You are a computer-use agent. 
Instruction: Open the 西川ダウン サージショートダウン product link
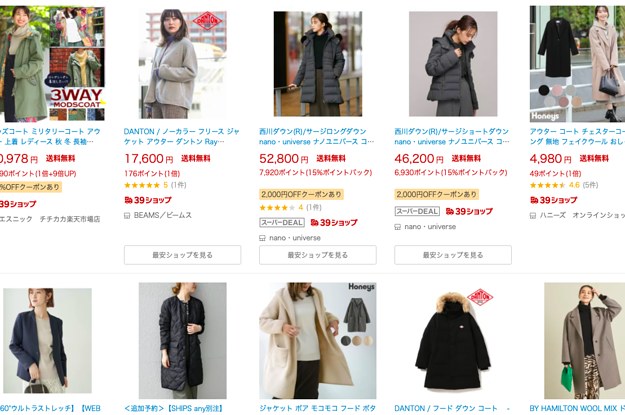click(x=452, y=136)
